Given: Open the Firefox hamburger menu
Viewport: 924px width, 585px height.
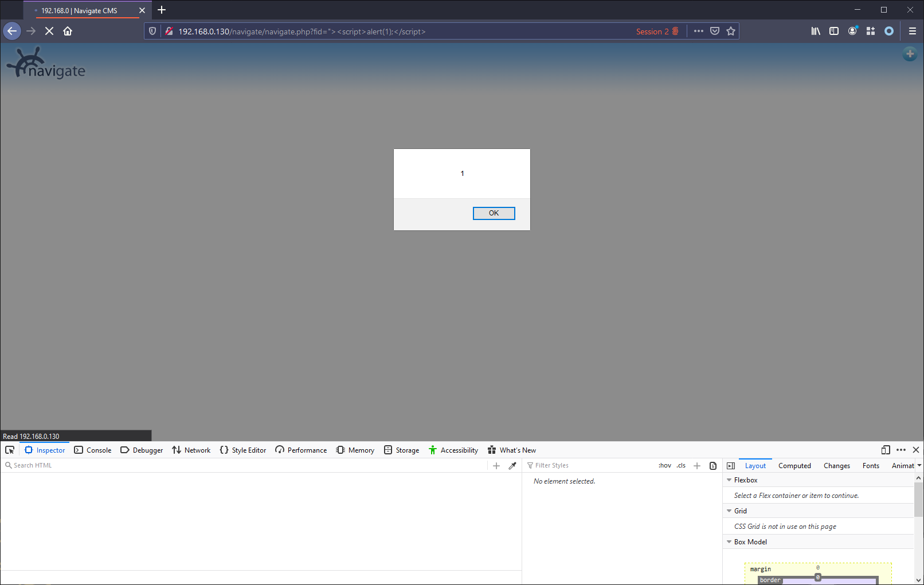Looking at the screenshot, I should [x=913, y=32].
